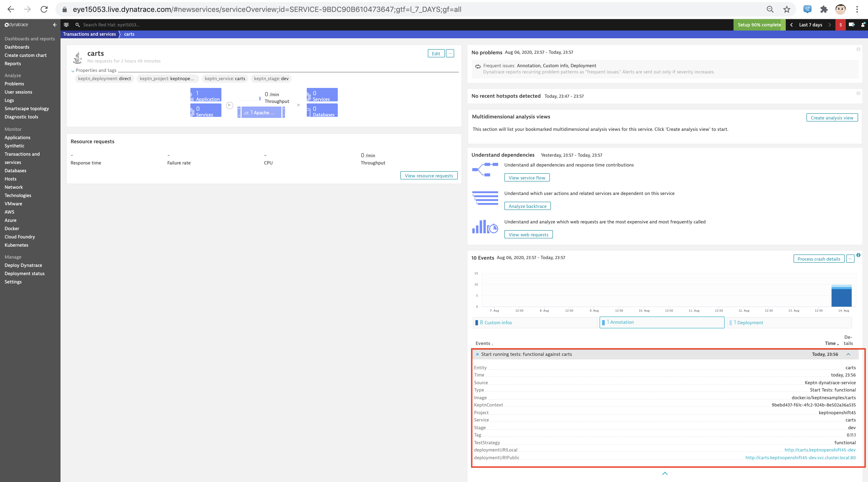
Task: Toggle the 1 Deployment event filter
Action: 789,322
